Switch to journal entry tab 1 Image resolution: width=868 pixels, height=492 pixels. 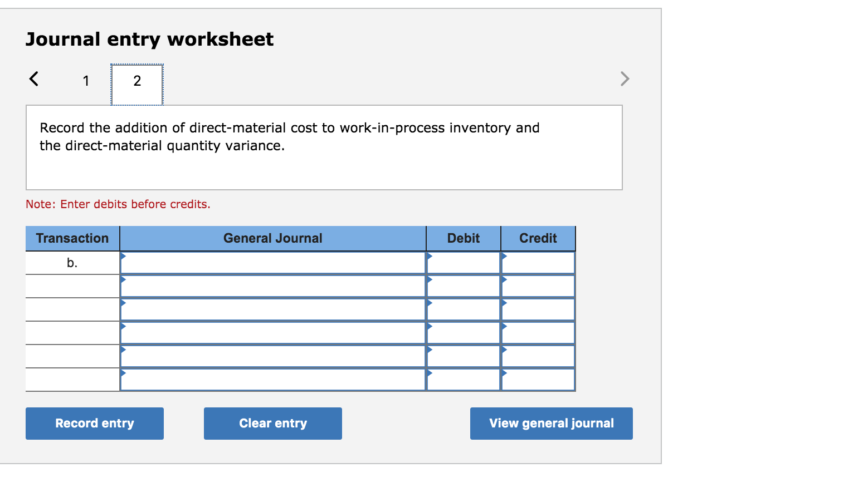86,81
